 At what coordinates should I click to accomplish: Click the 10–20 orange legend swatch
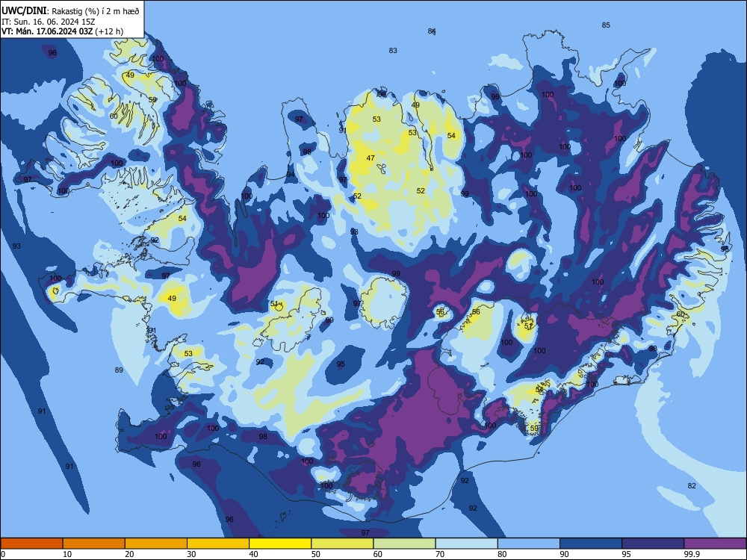click(x=94, y=544)
